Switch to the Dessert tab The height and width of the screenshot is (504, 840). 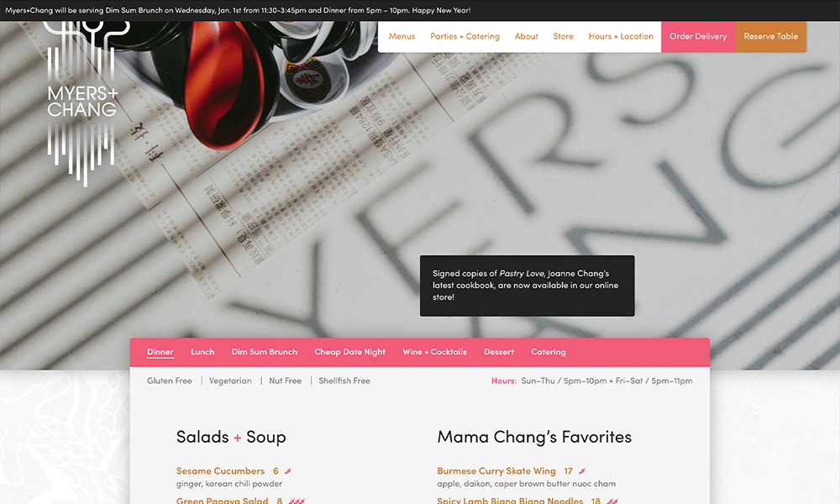click(x=499, y=352)
